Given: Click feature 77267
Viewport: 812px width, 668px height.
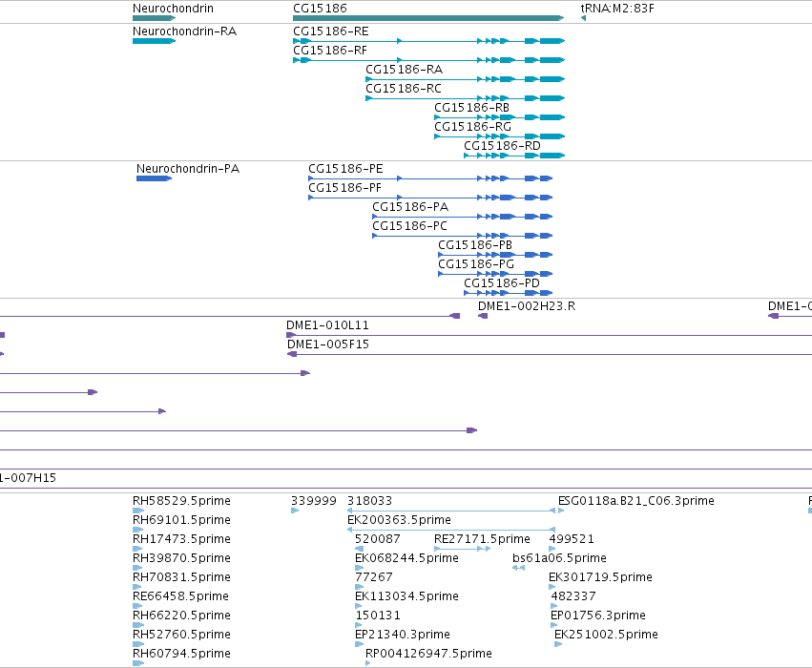Looking at the screenshot, I should pos(374,577).
